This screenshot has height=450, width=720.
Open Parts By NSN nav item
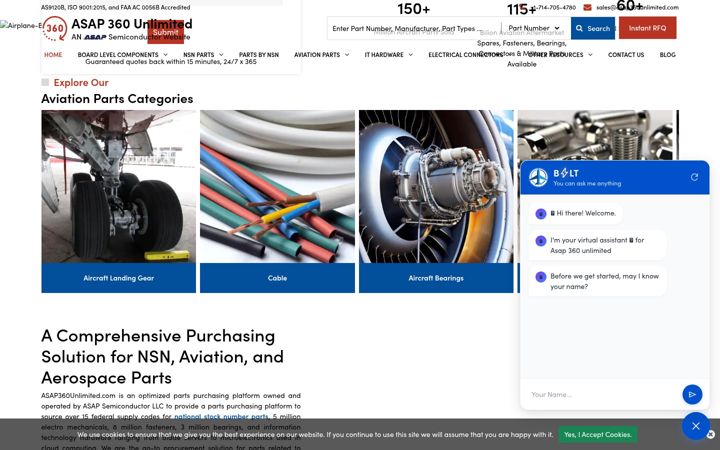[259, 55]
